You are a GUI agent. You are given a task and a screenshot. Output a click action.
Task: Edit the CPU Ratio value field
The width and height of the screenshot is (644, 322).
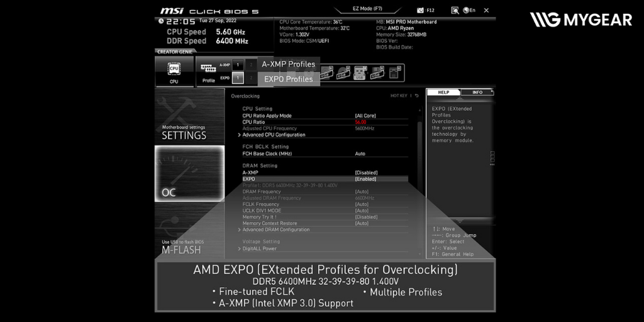[360, 122]
